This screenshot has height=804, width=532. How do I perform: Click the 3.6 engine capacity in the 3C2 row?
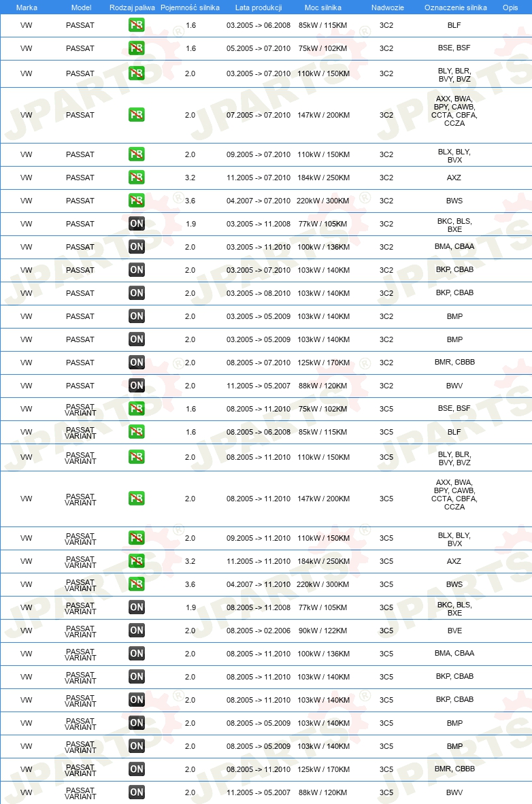[x=190, y=201]
